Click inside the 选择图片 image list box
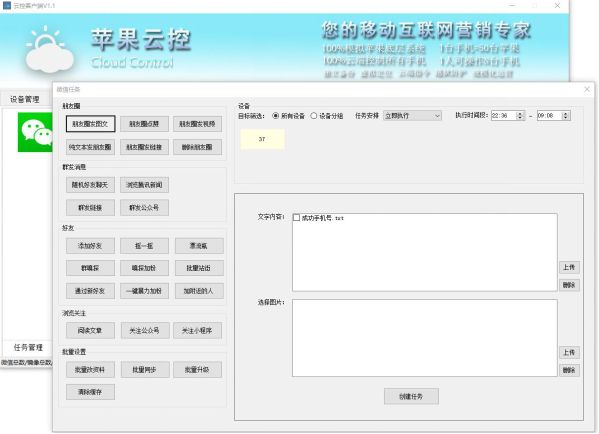 pyautogui.click(x=425, y=338)
